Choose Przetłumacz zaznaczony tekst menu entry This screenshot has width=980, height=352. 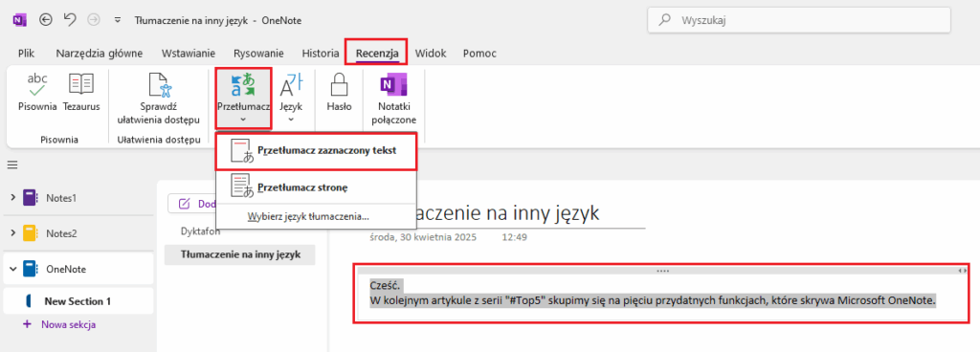pos(316,152)
